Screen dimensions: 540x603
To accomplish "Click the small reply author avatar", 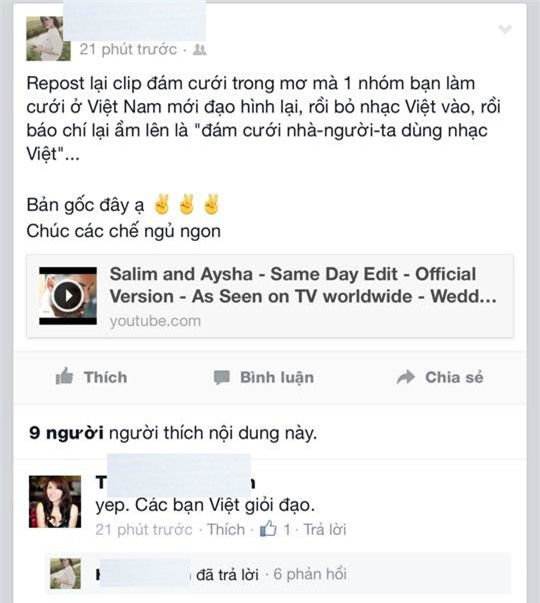I will click(x=65, y=573).
